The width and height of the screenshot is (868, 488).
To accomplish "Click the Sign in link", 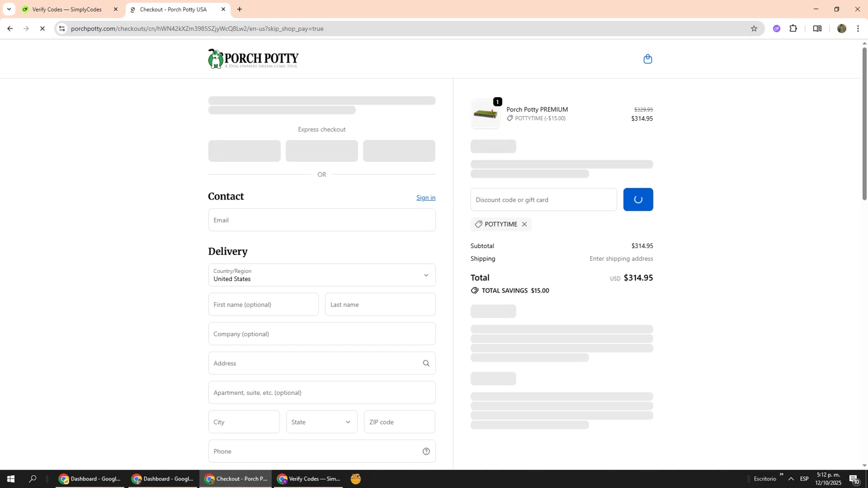I will [x=426, y=198].
